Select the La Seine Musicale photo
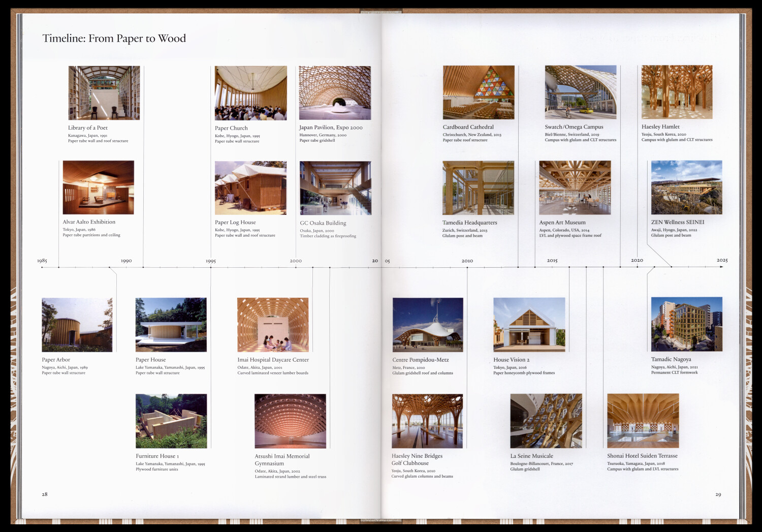Screen dimensions: 762x532 tap(546, 421)
